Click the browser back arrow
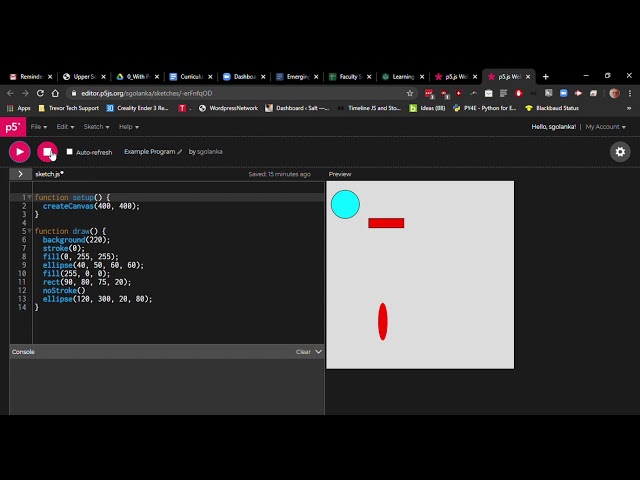Image resolution: width=640 pixels, height=480 pixels. pyautogui.click(x=10, y=93)
